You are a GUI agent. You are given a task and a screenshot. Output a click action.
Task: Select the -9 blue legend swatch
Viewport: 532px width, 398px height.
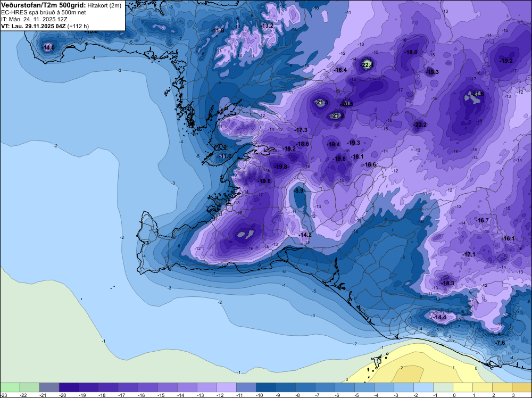pyautogui.click(x=285, y=387)
